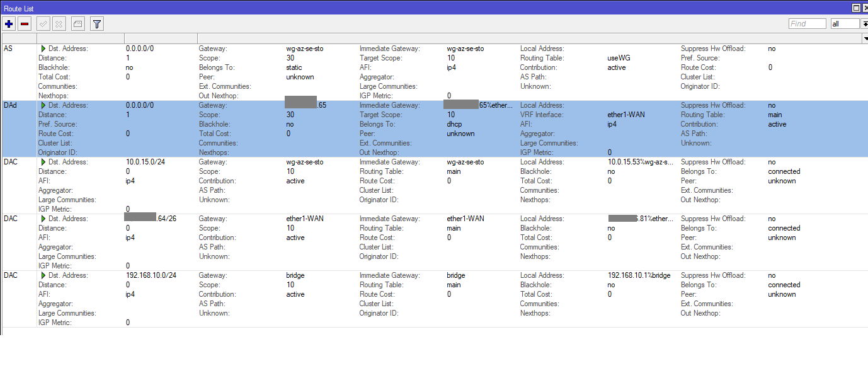The image size is (868, 378).
Task: Click the blue plus Add route button
Action: pos(9,24)
